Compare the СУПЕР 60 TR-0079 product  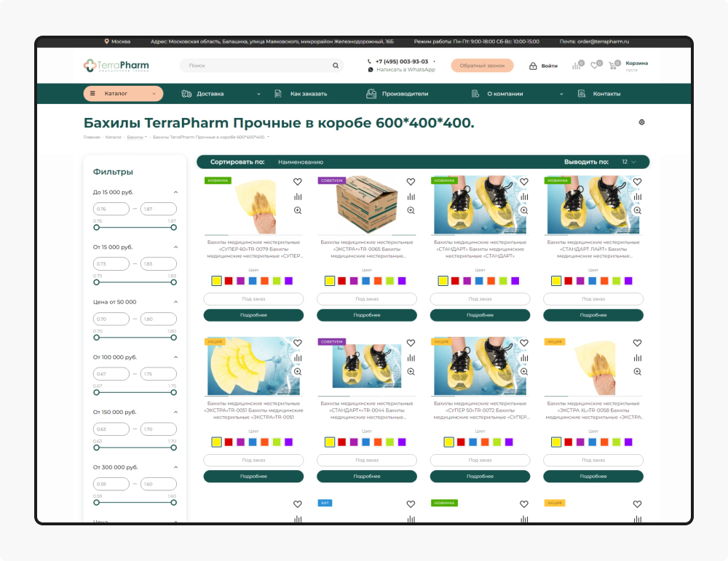pyautogui.click(x=298, y=196)
